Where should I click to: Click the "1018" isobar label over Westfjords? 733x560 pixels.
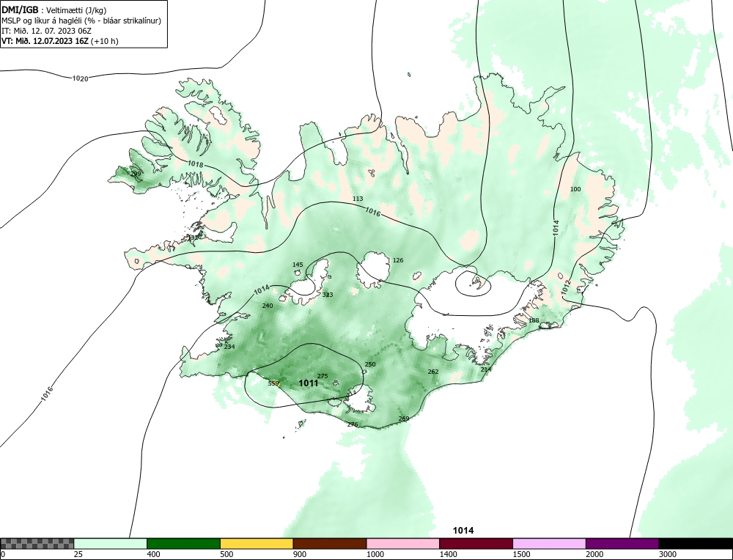tap(196, 164)
